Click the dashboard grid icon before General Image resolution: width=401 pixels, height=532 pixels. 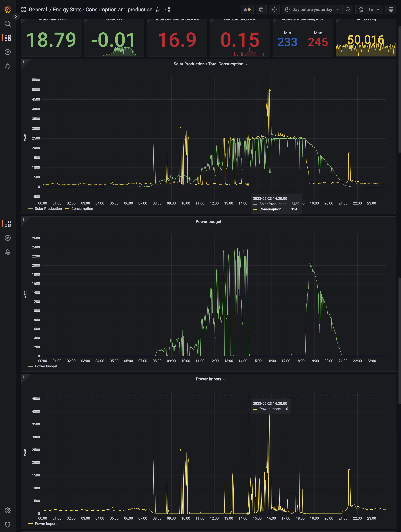pyautogui.click(x=24, y=10)
